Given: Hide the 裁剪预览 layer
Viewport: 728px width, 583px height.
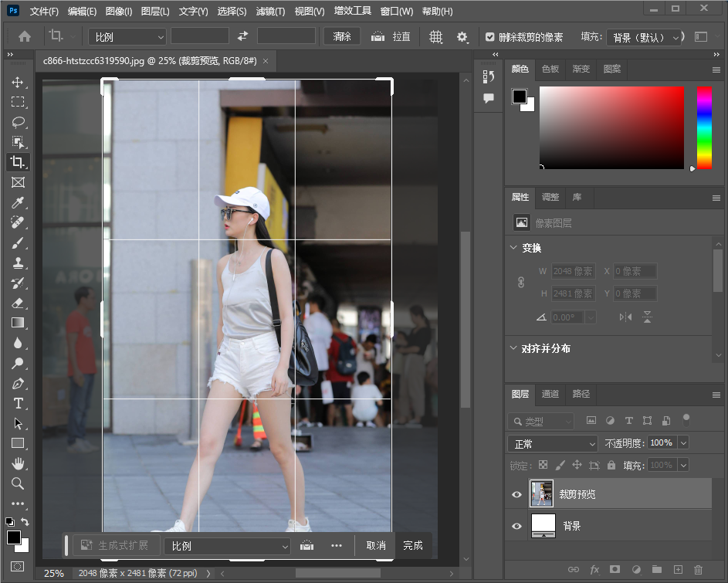Looking at the screenshot, I should [516, 494].
